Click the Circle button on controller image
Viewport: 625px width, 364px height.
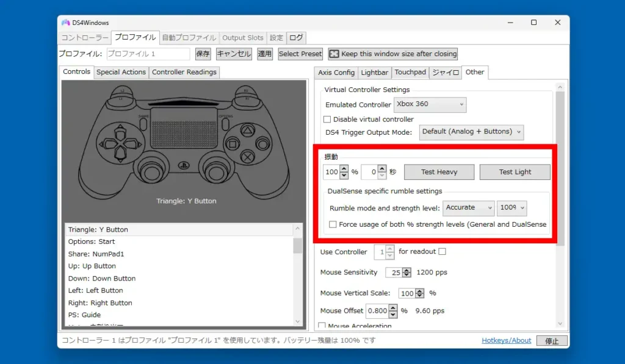point(262,143)
